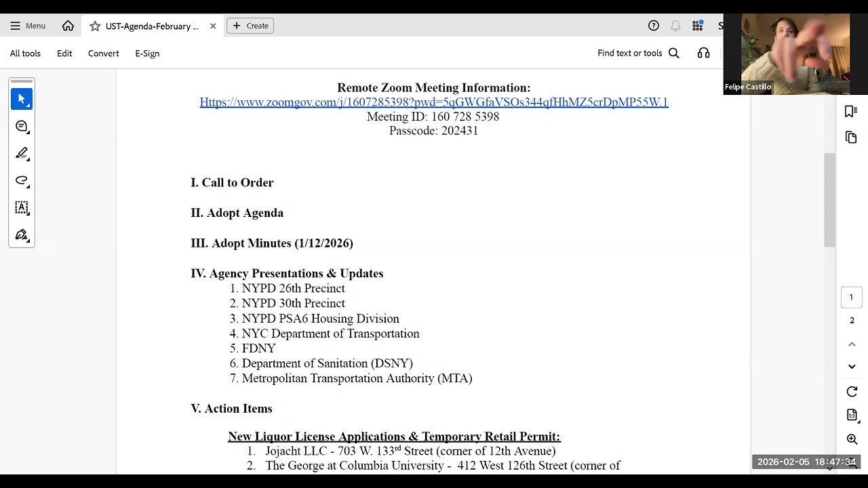Viewport: 868px width, 488px height.
Task: Click 'NYC Department of Transportation' line
Action: coord(331,333)
